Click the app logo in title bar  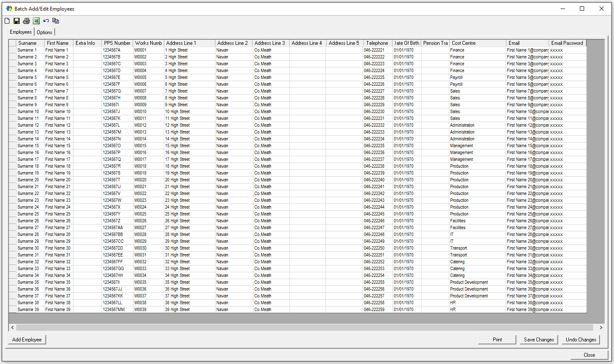click(9, 9)
